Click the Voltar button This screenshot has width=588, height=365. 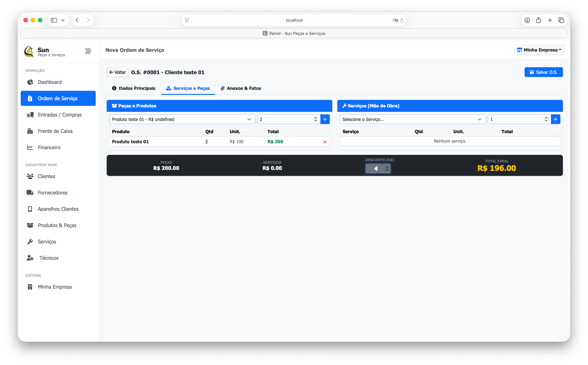coord(118,72)
